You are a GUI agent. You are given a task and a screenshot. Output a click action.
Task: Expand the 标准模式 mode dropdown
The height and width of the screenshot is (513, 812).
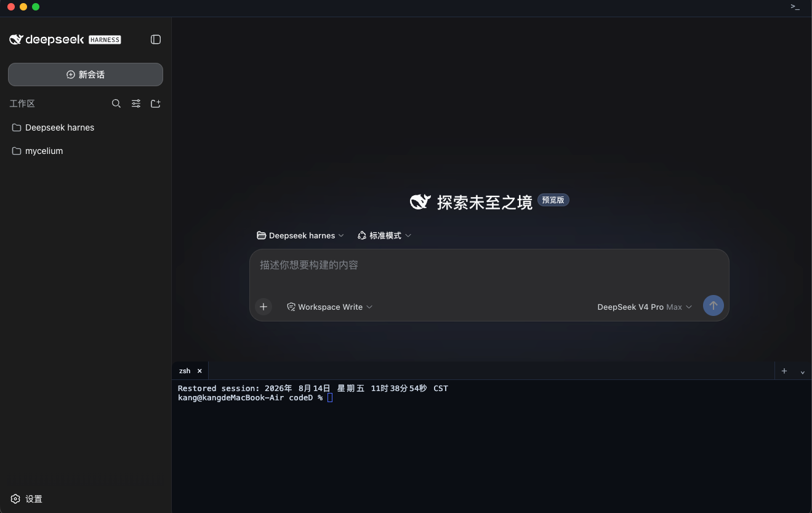(384, 235)
